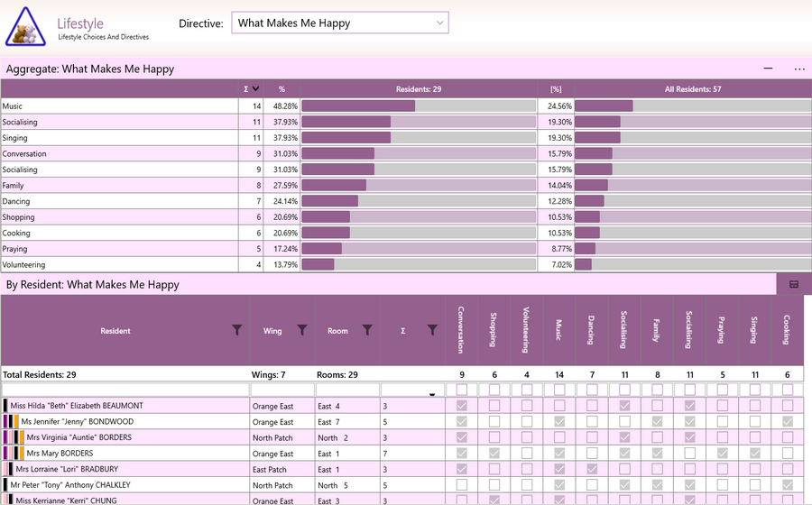Click the Volunteering aggregate row label
Image resolution: width=812 pixels, height=505 pixels.
click(x=23, y=264)
